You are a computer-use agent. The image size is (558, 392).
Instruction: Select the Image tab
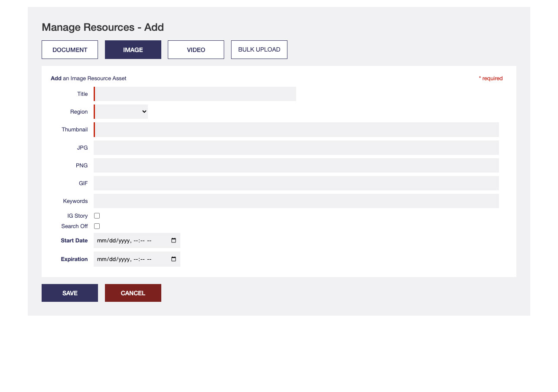click(133, 50)
